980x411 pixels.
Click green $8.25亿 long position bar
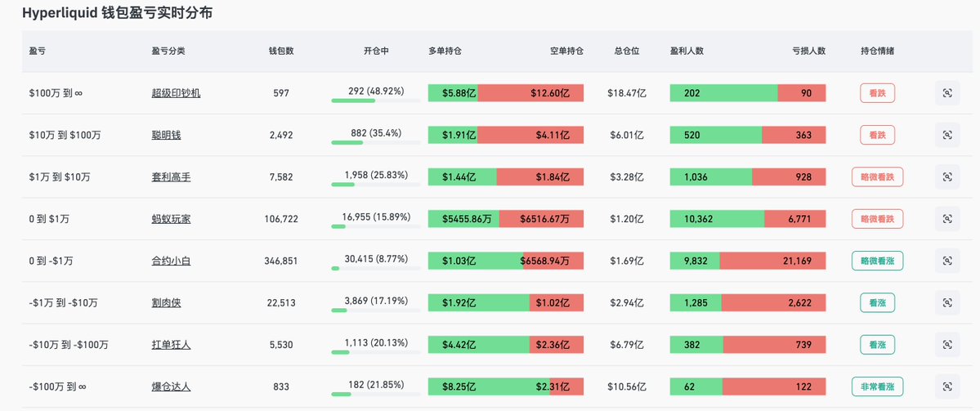coord(489,386)
